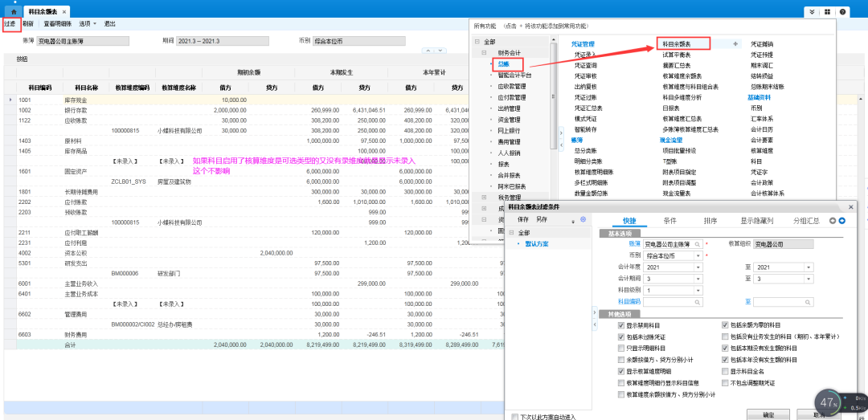The width and height of the screenshot is (868, 420).
Task: Click the gear settings icon in filter dialog
Action: [583, 220]
